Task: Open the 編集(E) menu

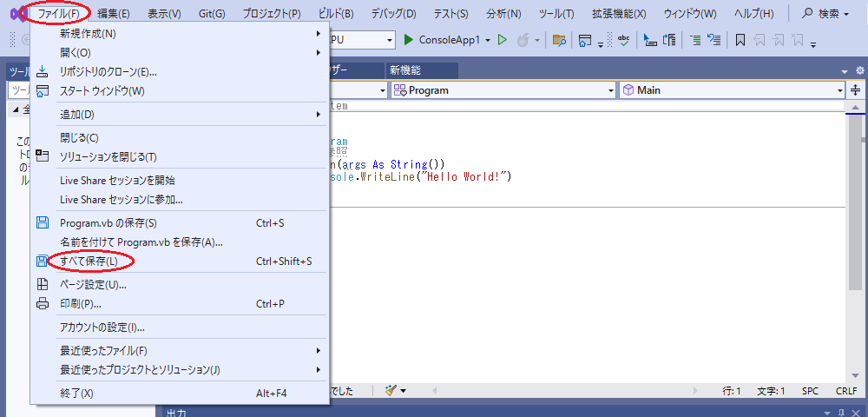Action: click(114, 13)
